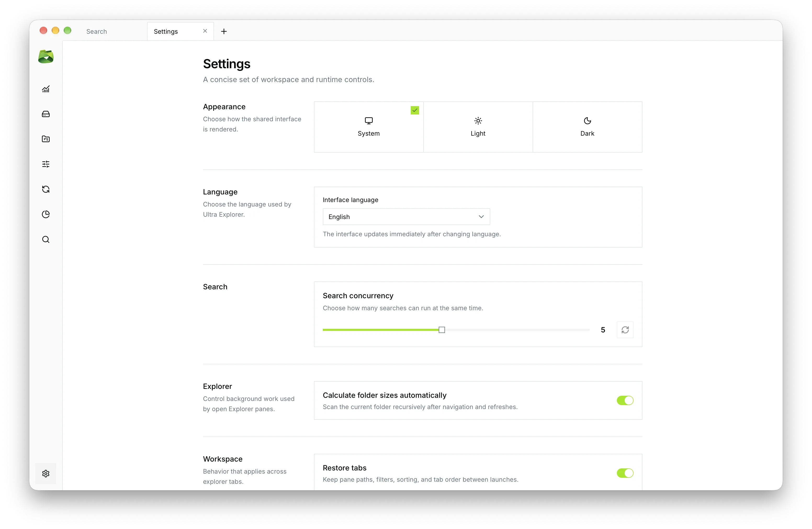
Task: Open the pie chart usage sidebar icon
Action: [46, 214]
